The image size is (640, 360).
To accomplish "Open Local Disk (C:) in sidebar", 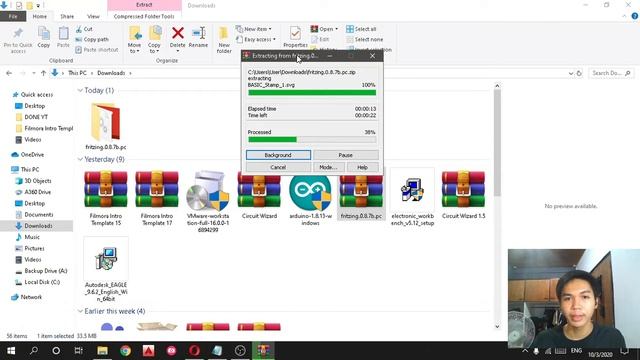I will click(42, 282).
